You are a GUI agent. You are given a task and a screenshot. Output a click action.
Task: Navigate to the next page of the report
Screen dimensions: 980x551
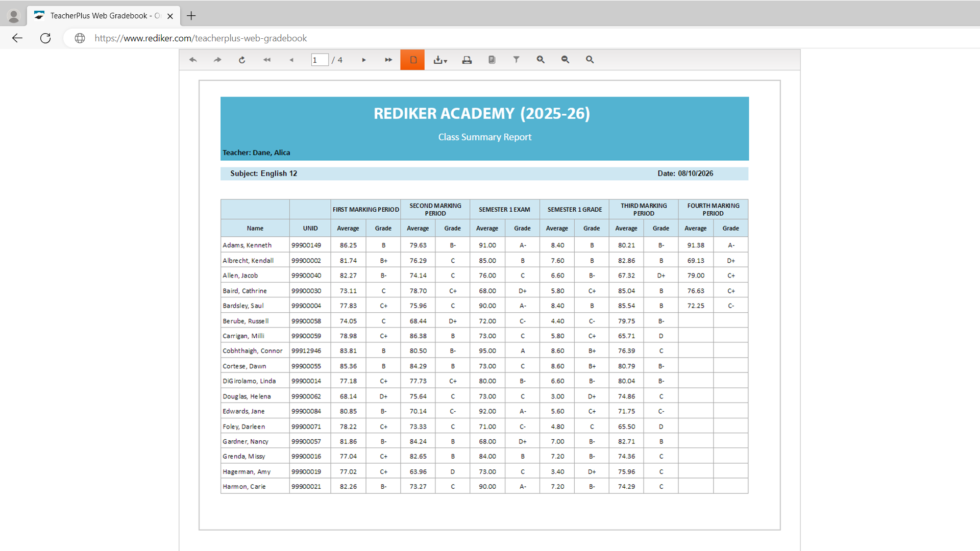pyautogui.click(x=364, y=60)
